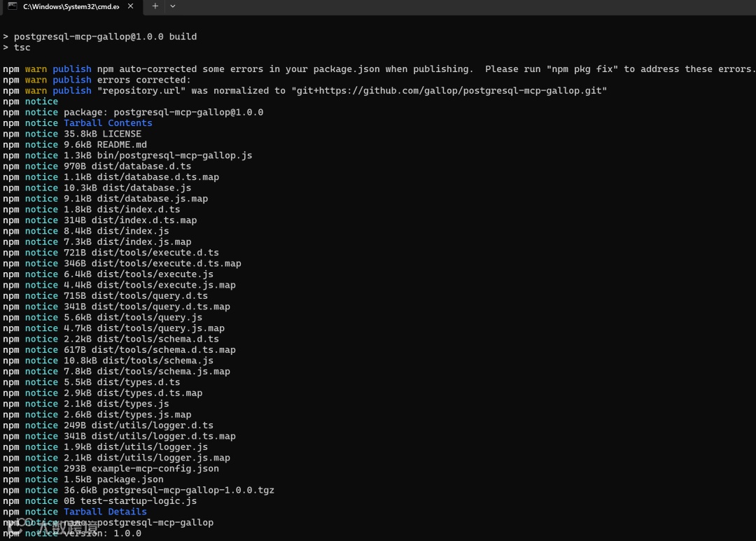Click the 'dist/index.js.map' entry
The height and width of the screenshot is (541, 756).
click(x=144, y=242)
